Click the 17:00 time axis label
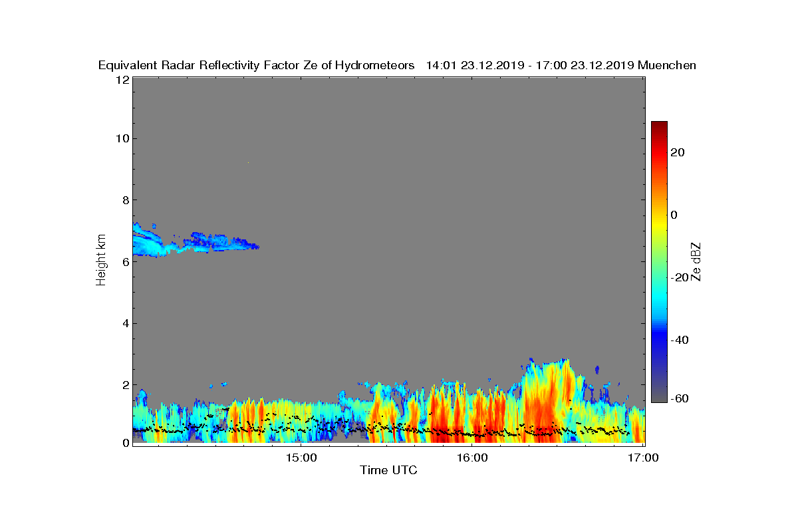798x532 pixels. coord(644,458)
